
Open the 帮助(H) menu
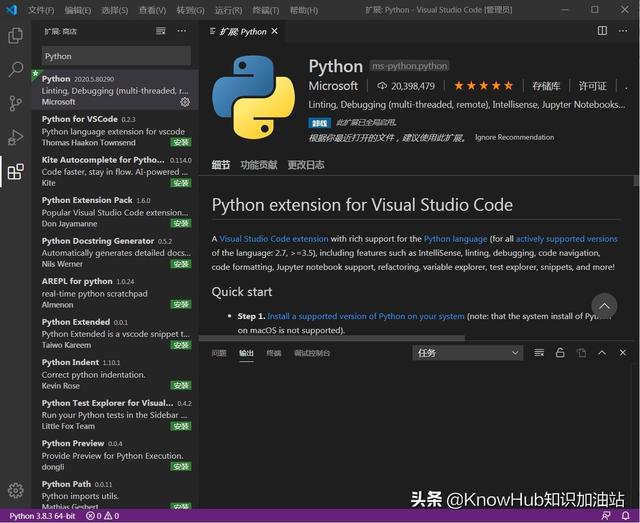coord(304,10)
